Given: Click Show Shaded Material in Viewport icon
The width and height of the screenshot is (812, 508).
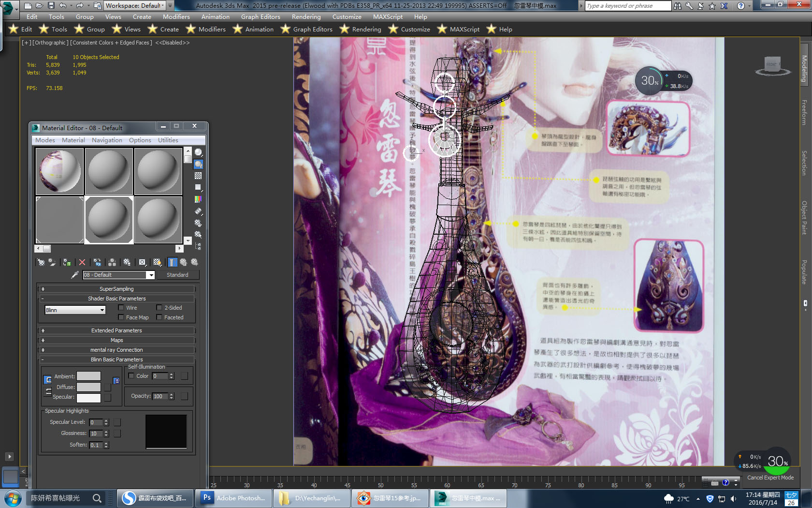Looking at the screenshot, I should tap(157, 262).
